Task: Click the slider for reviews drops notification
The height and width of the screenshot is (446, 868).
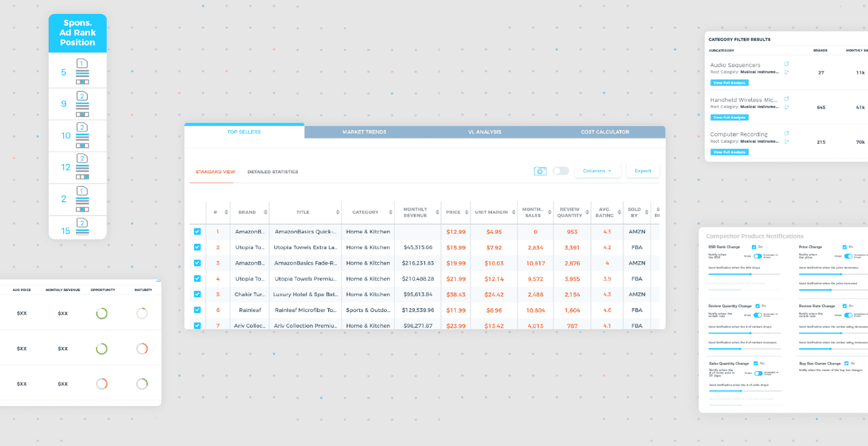Action: 744,333
